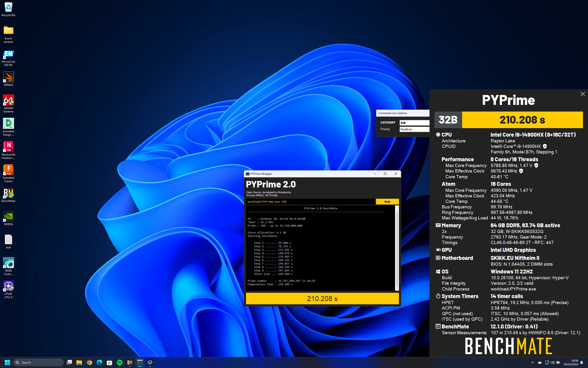Click the yellow 210.208 s result bar
Viewport: 588px width, 368px height.
pos(322,299)
